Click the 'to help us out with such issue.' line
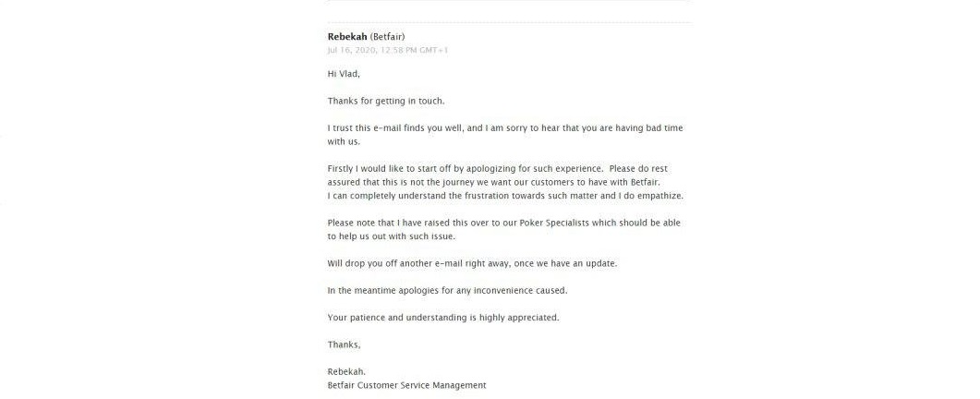The width and height of the screenshot is (980, 399). click(x=392, y=236)
